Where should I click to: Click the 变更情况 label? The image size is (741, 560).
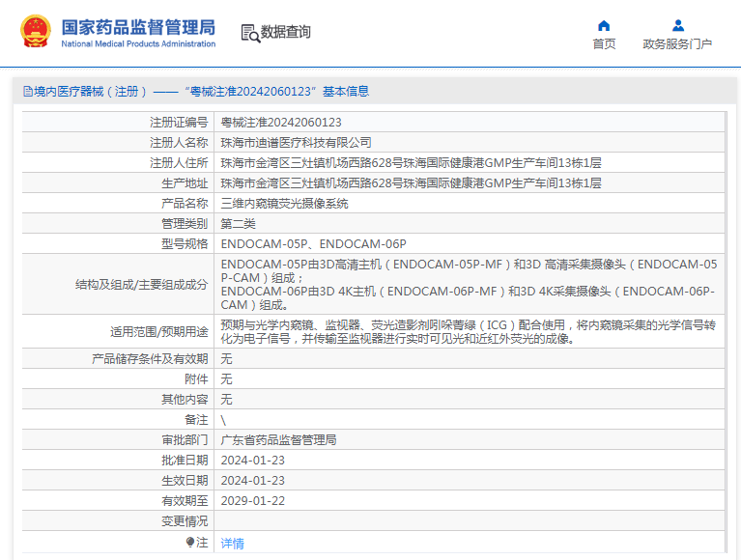[185, 521]
